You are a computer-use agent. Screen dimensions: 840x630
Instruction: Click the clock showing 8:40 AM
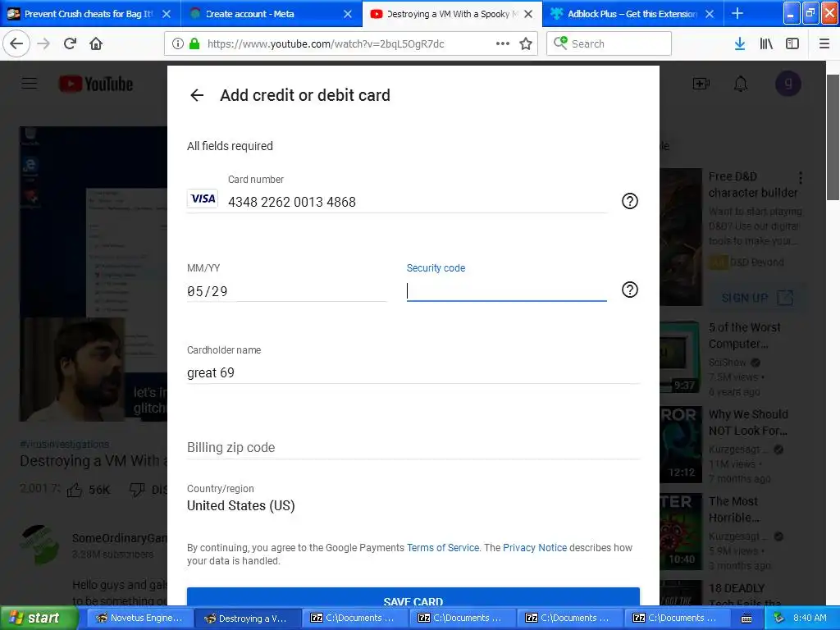click(x=810, y=618)
